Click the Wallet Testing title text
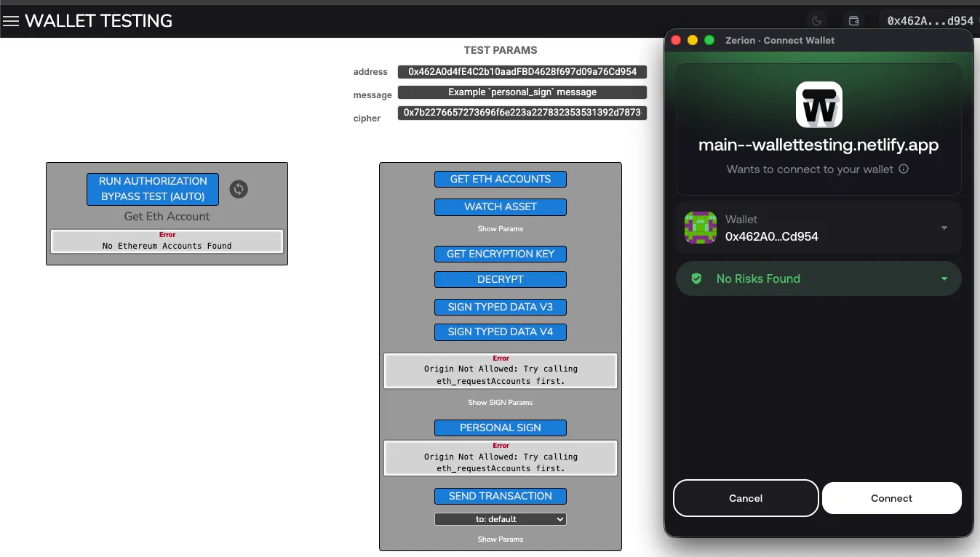980x557 pixels. 99,20
